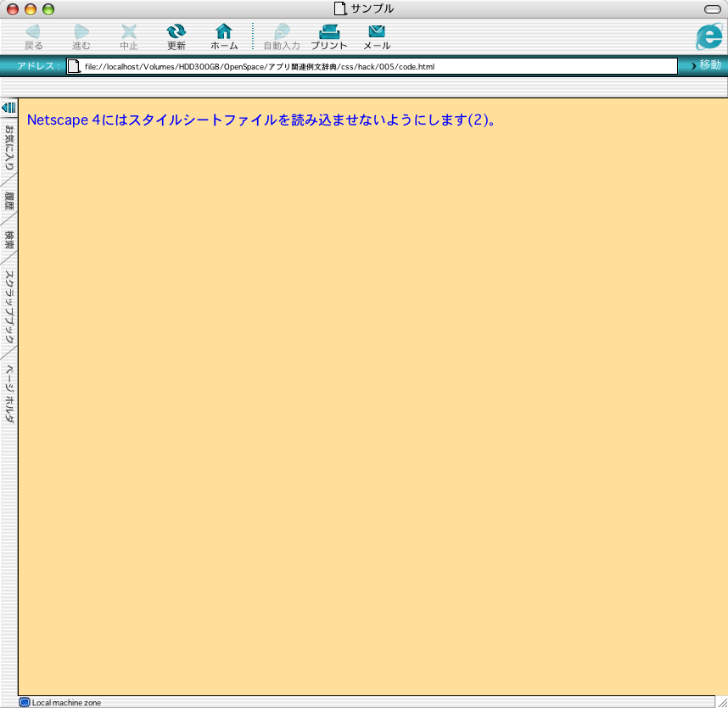This screenshot has width=728, height=708.
Task: Click the Internet Explorer logo
Action: point(709,36)
